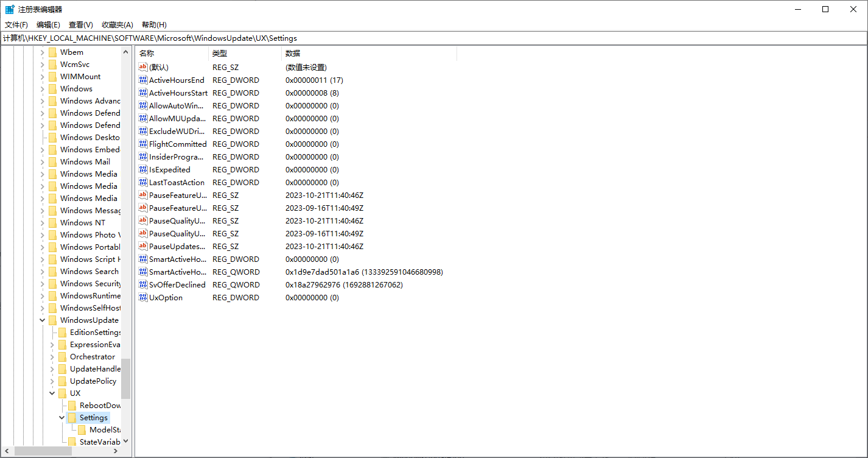Click the icon beside FlightCommitted value

[x=143, y=144]
